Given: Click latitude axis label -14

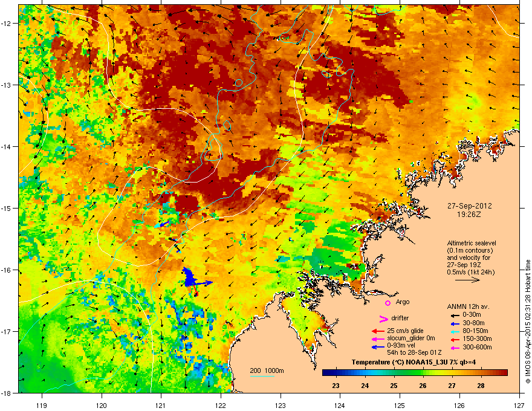Looking at the screenshot, I should pyautogui.click(x=6, y=147).
